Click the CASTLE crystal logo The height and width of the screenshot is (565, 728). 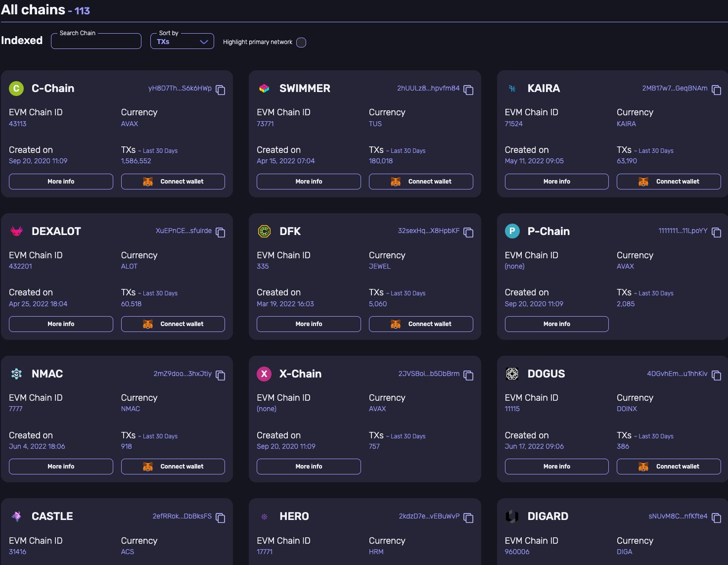click(16, 517)
